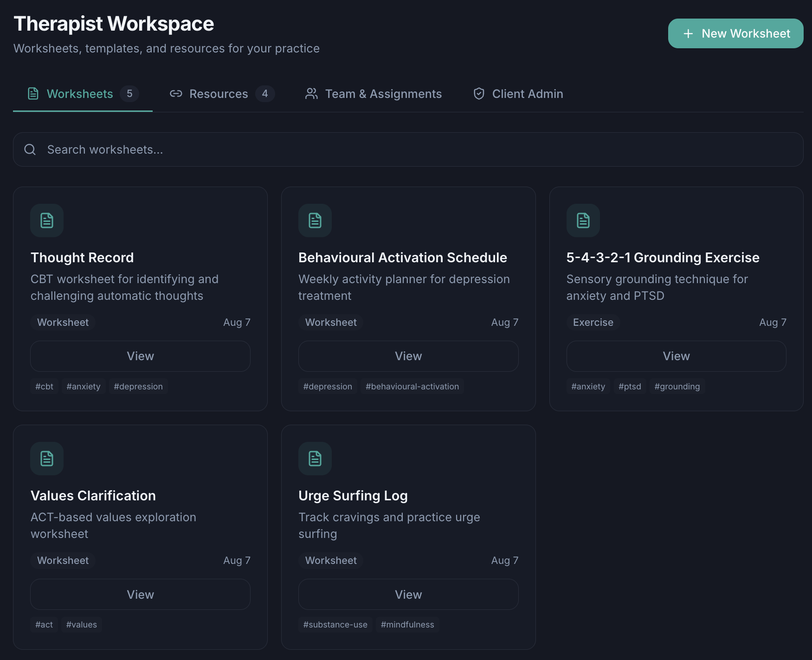812x660 pixels.
Task: Click the Resources count badge 4
Action: (265, 94)
